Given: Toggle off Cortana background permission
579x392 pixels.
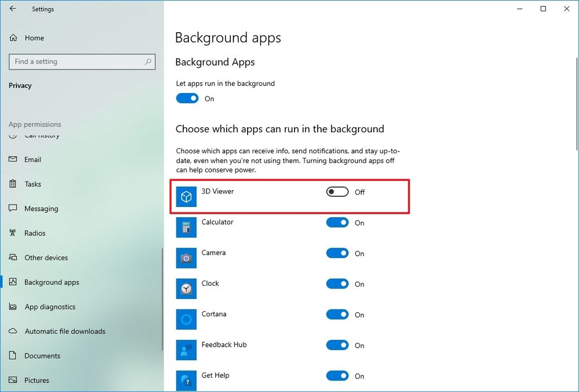Looking at the screenshot, I should coord(338,315).
